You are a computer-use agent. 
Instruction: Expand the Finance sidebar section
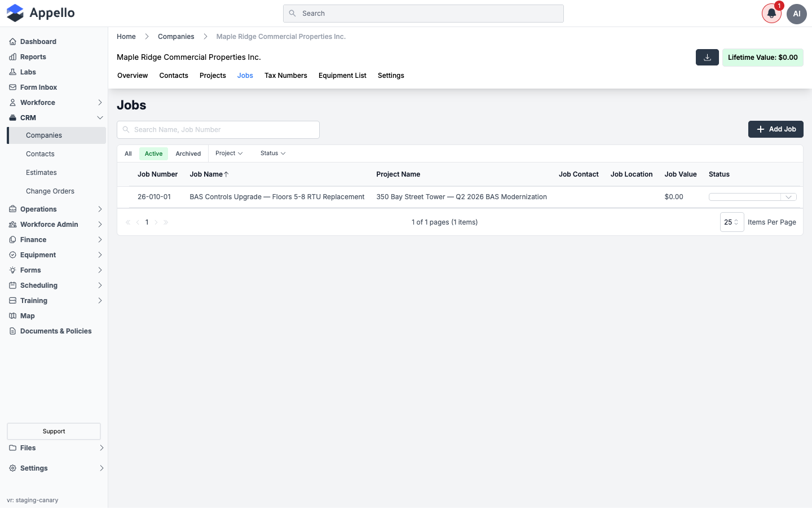point(100,240)
